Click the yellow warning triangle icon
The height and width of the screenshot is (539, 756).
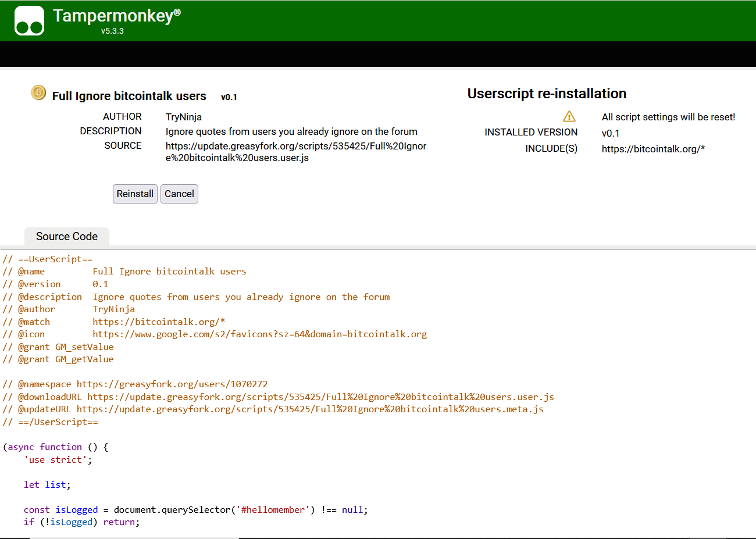(569, 116)
